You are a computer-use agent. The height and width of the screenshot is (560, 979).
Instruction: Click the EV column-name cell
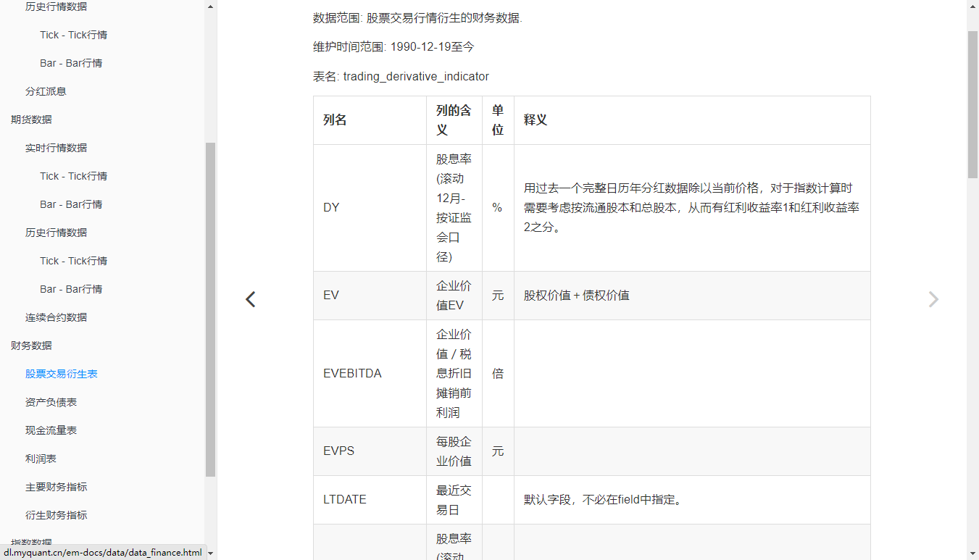tap(370, 296)
